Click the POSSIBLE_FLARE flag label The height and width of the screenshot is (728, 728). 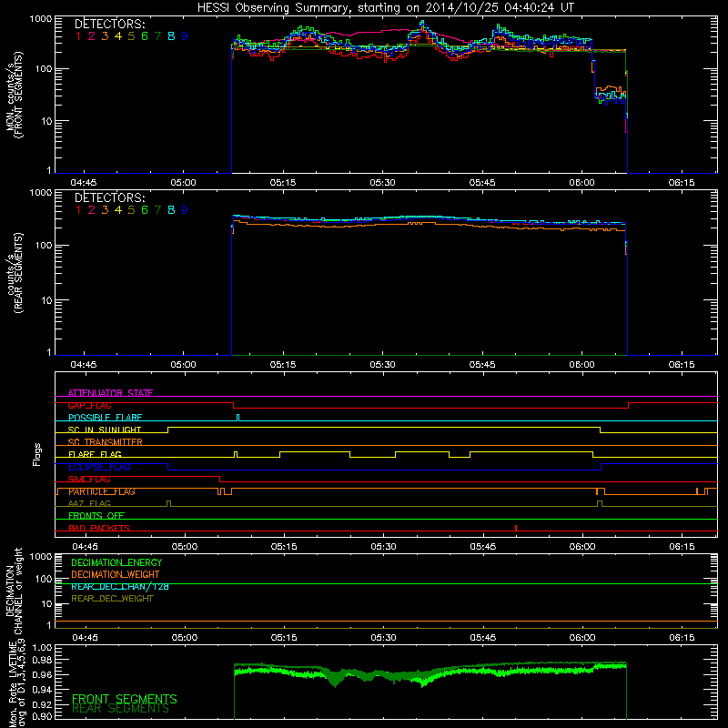[x=105, y=418]
